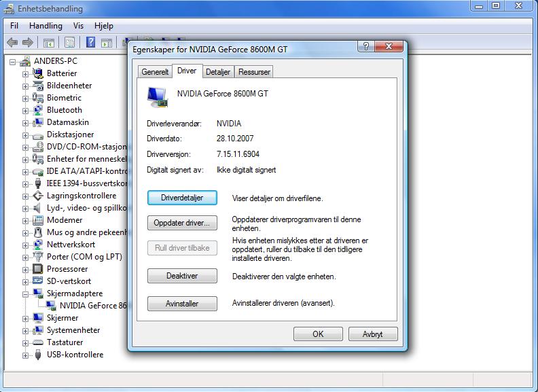Click the 'Ikke digitalt signert' text
The image size is (538, 392).
tap(246, 170)
